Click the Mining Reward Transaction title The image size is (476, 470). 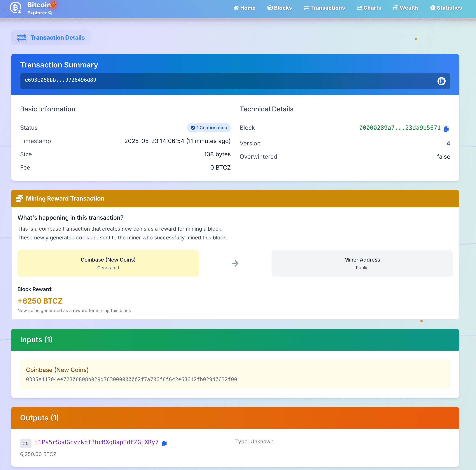click(65, 198)
